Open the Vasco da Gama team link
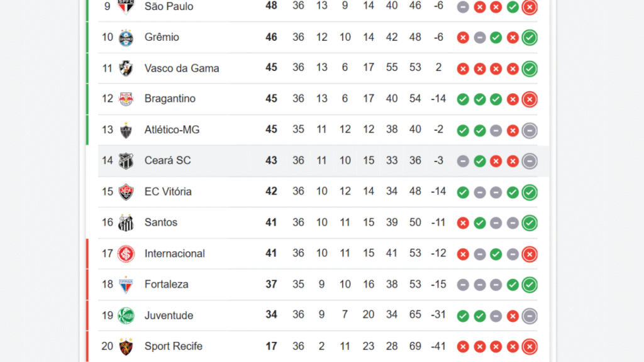Image resolution: width=644 pixels, height=362 pixels. [x=182, y=68]
